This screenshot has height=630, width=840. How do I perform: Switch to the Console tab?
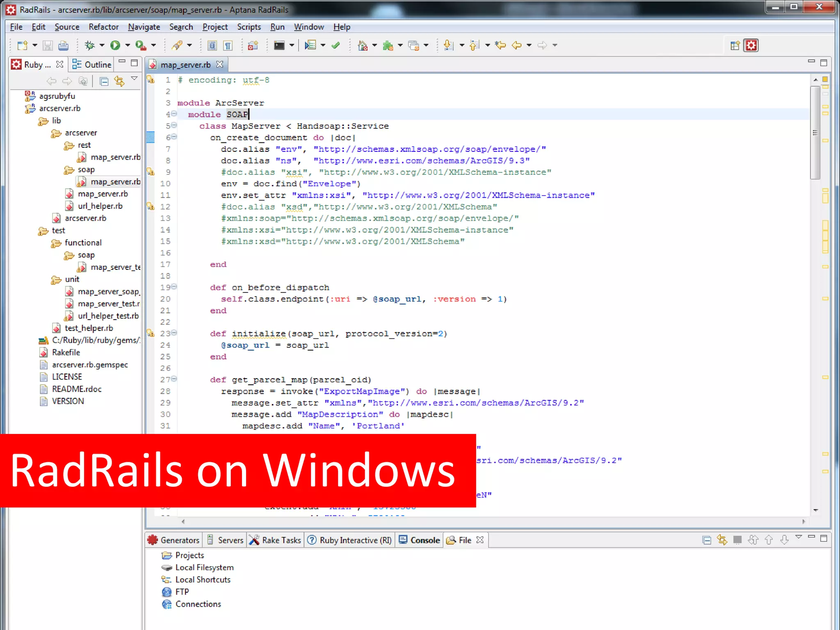pyautogui.click(x=420, y=540)
